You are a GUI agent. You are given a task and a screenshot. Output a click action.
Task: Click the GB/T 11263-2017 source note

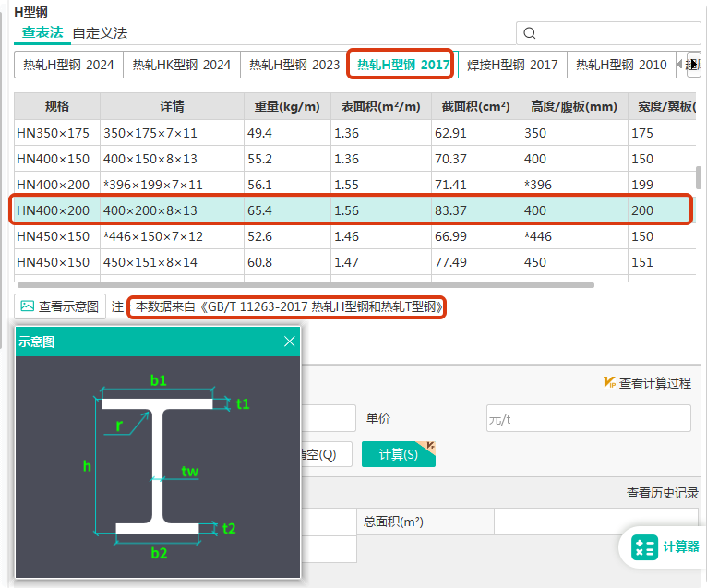(289, 307)
